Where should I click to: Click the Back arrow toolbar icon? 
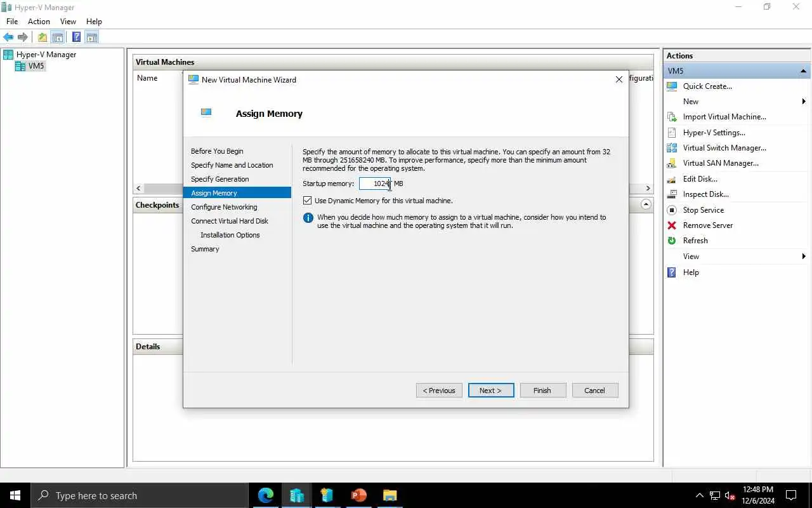pos(8,37)
